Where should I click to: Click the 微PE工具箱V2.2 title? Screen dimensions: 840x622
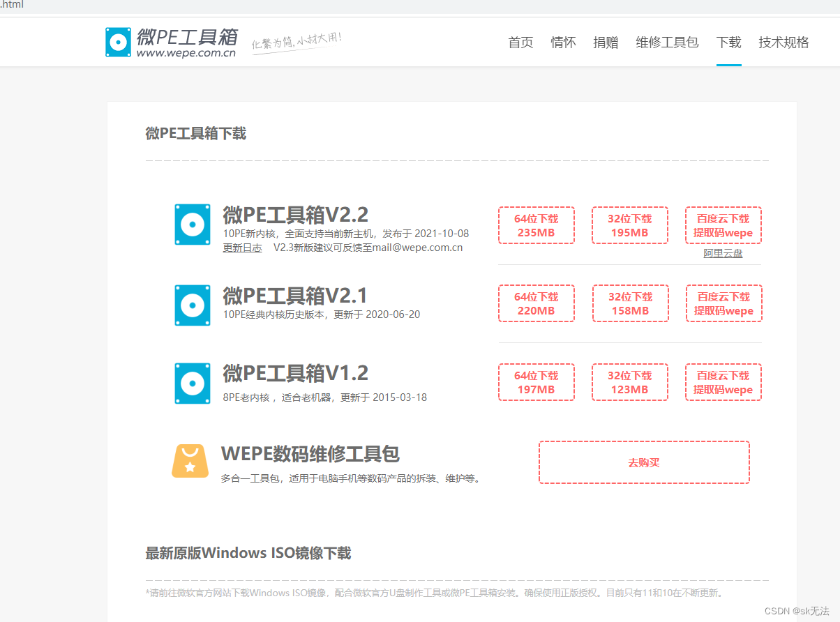[x=295, y=214]
